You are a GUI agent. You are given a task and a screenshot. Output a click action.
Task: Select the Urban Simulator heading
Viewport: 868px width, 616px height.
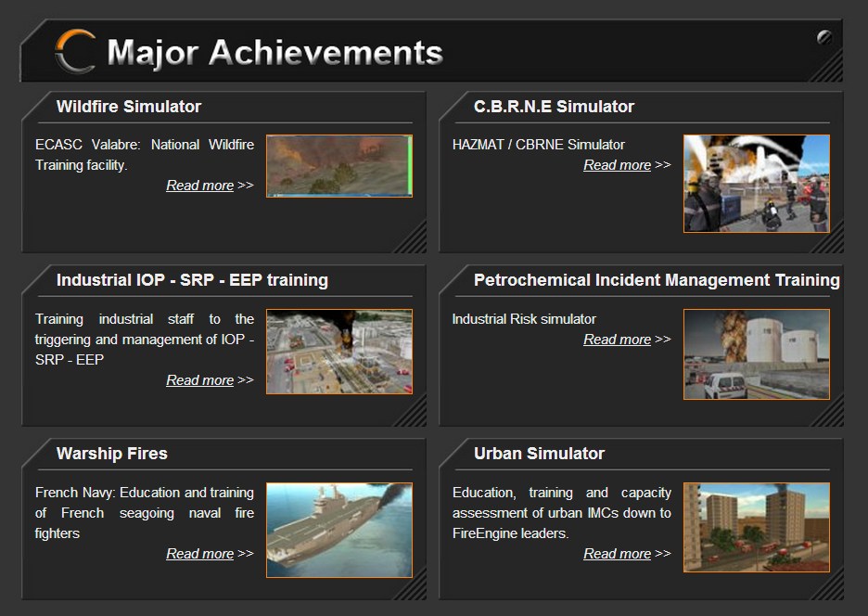pos(539,454)
